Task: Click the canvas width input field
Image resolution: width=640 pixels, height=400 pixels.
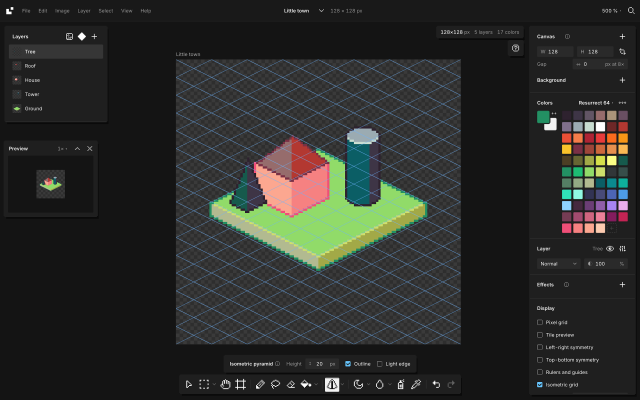Action: click(555, 52)
